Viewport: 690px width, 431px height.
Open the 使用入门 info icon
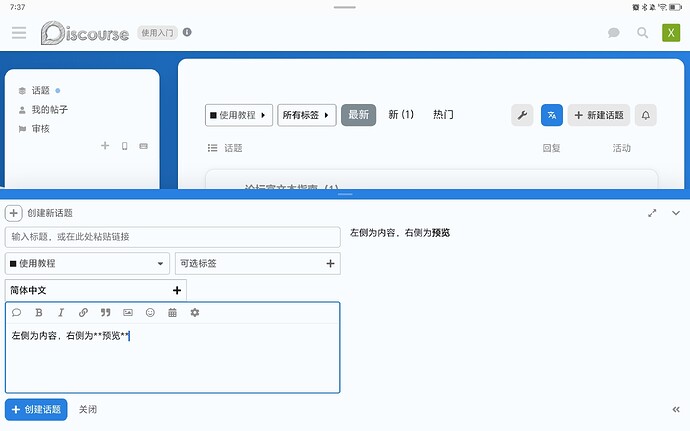(x=187, y=32)
